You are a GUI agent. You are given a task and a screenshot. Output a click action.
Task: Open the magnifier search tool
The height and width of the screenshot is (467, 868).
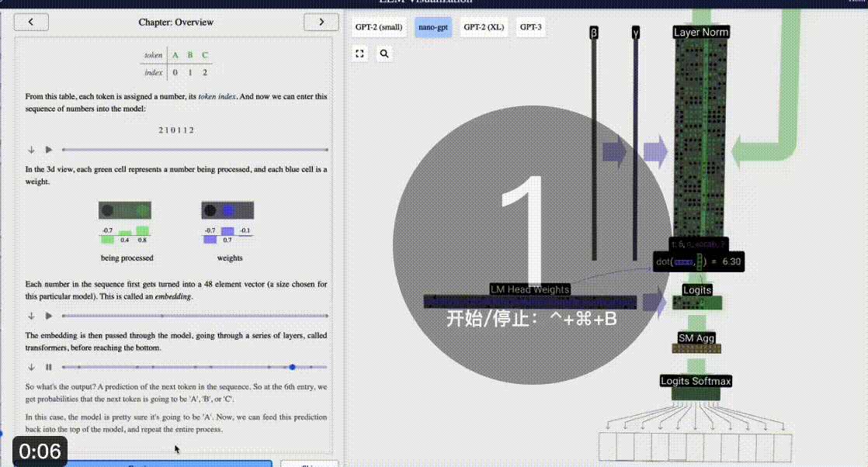point(384,54)
